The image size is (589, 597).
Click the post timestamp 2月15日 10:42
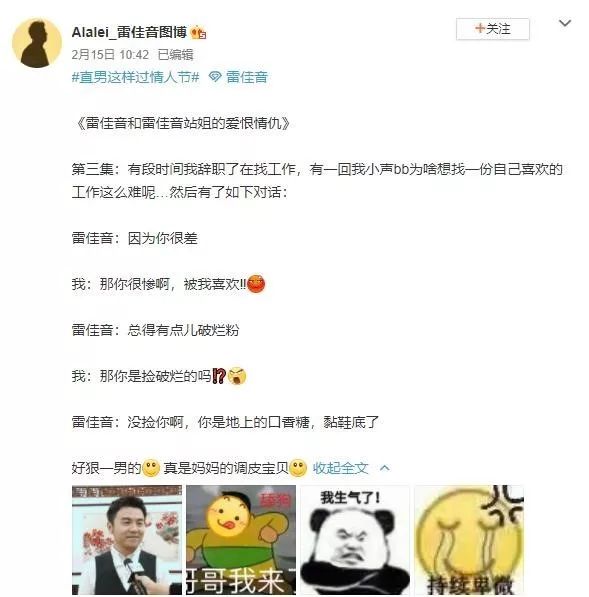pyautogui.click(x=110, y=55)
